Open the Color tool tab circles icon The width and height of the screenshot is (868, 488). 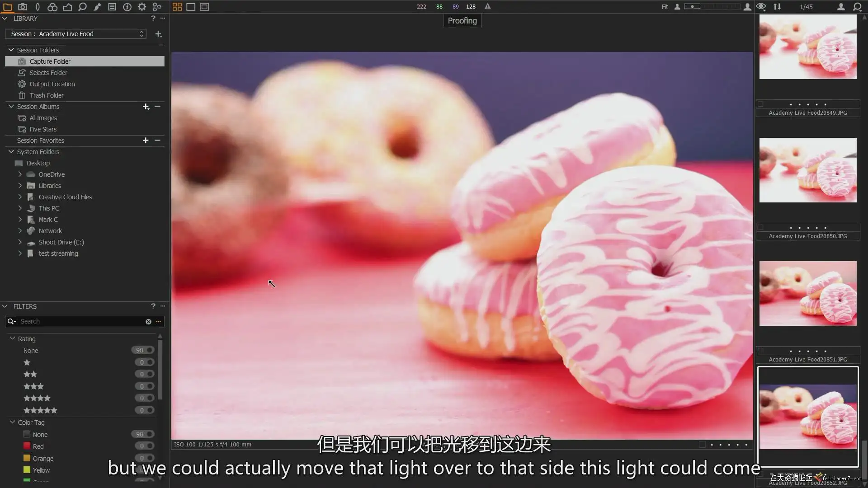click(52, 7)
